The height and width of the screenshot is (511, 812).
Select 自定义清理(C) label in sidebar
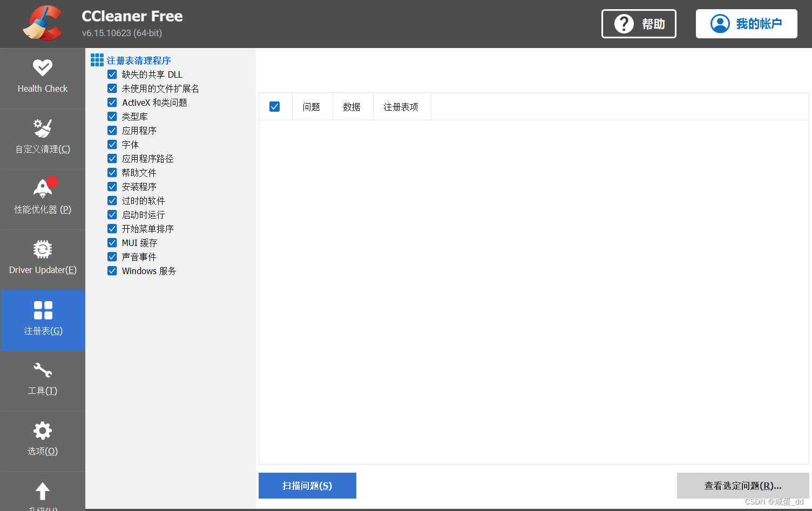coord(43,149)
